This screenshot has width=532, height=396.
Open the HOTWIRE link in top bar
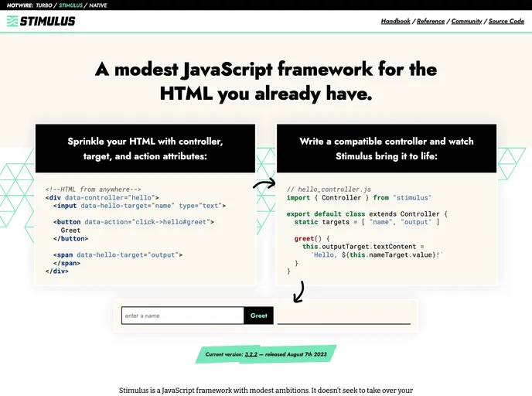pos(19,5)
